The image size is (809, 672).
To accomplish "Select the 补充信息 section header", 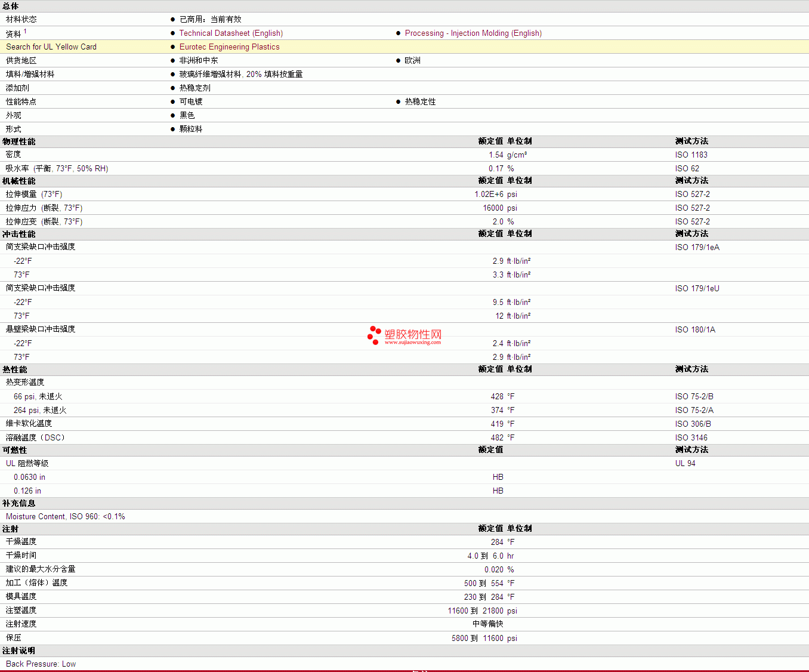I will (19, 503).
